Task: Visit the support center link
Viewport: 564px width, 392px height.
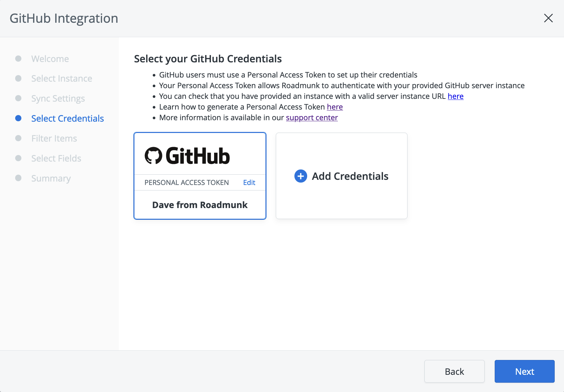Action: (312, 117)
